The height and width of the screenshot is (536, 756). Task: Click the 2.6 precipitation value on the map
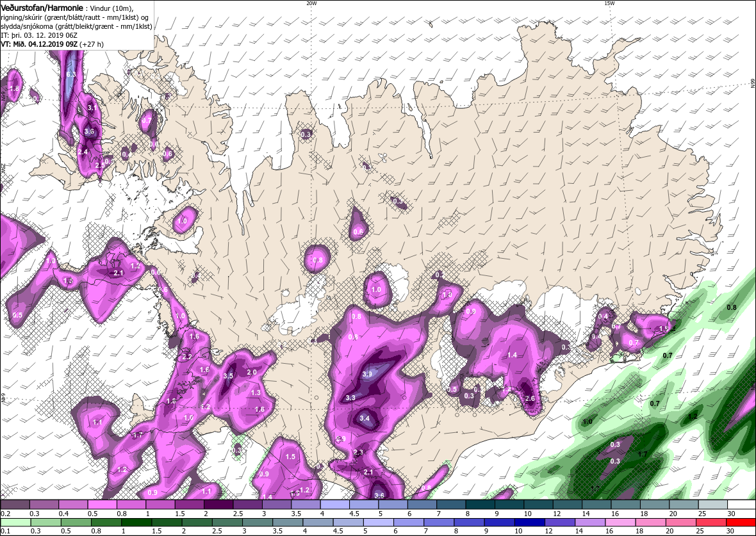click(529, 398)
